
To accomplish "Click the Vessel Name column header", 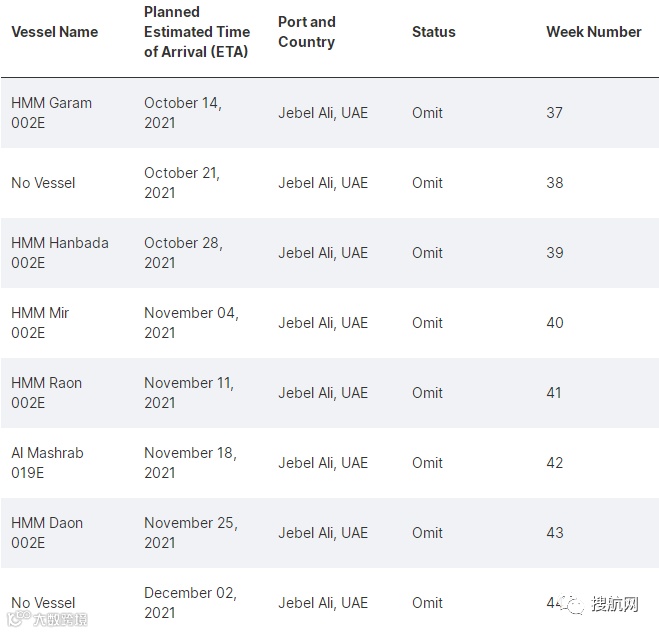I will click(54, 32).
